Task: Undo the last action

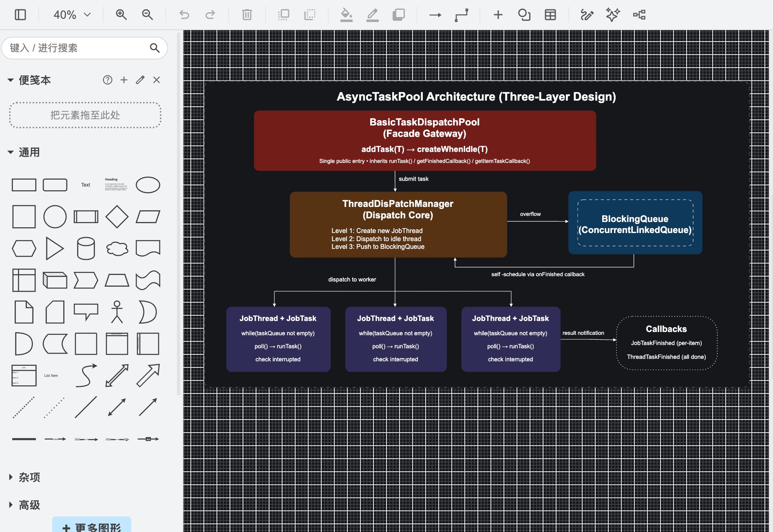Action: pos(184,15)
